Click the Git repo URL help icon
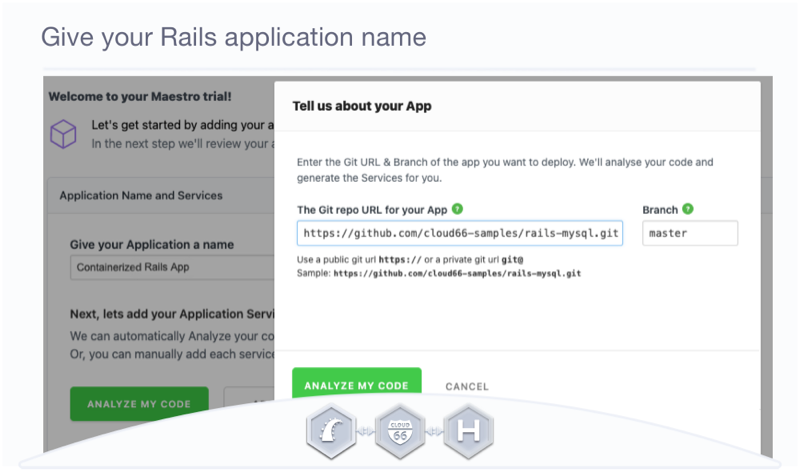The width and height of the screenshot is (800, 470). click(458, 209)
